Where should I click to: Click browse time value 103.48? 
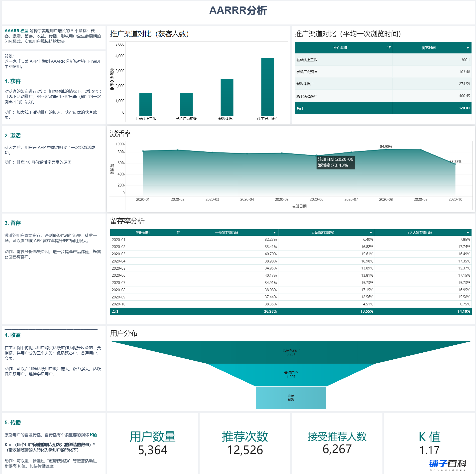464,72
